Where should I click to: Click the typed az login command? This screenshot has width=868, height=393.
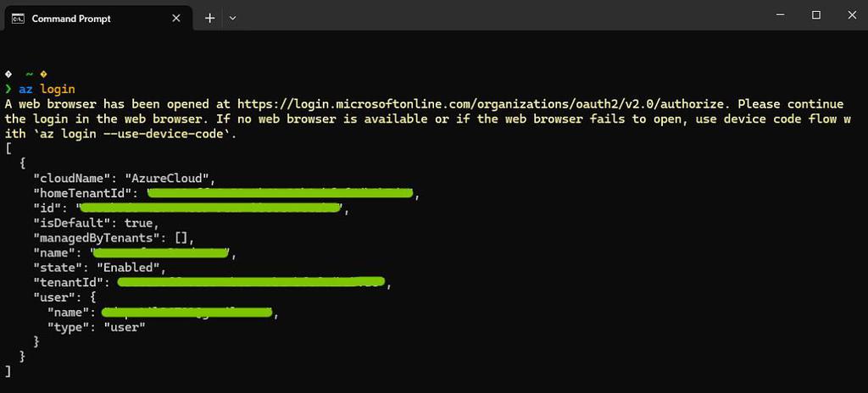click(x=47, y=89)
